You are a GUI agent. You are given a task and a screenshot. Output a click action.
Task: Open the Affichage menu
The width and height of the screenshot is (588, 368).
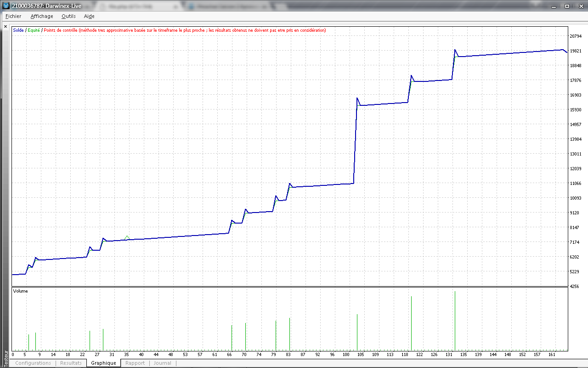pos(42,16)
